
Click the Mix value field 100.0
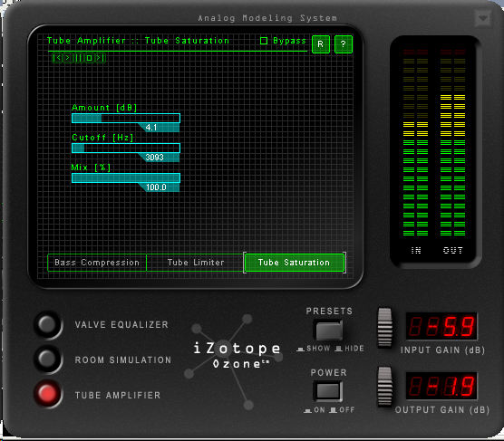160,187
